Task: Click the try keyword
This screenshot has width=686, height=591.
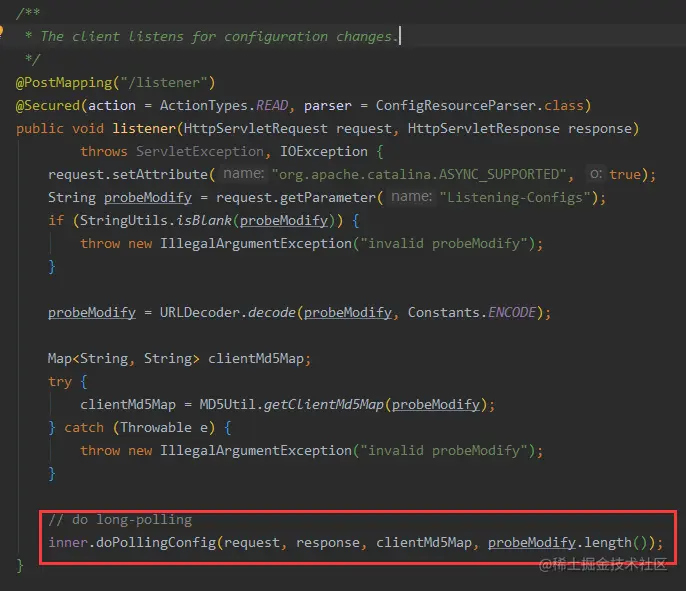Action: click(x=60, y=382)
